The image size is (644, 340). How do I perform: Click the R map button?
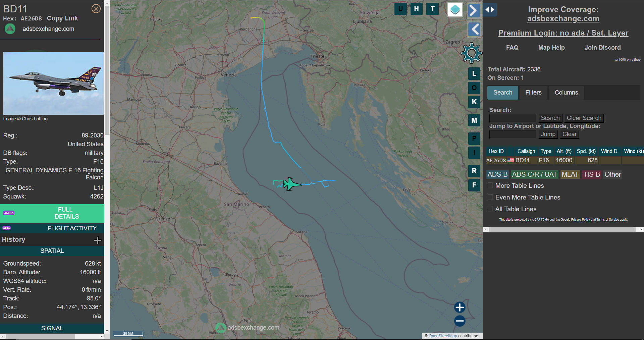point(474,171)
